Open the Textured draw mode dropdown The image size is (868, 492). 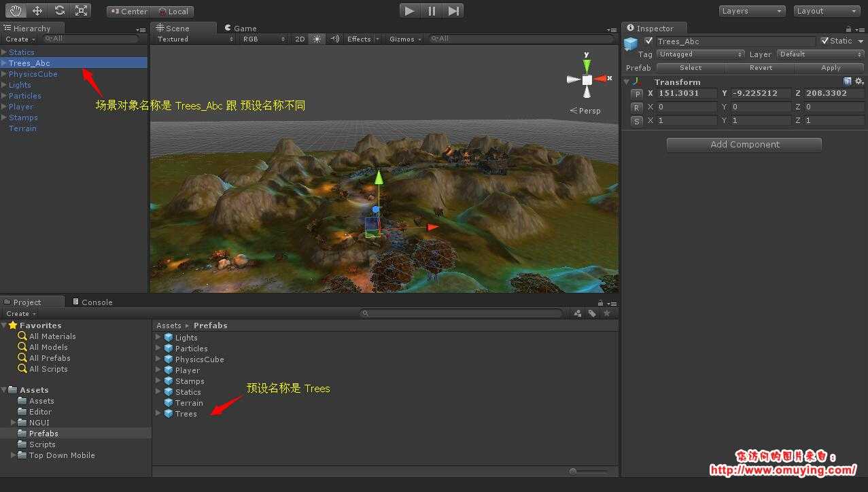195,39
